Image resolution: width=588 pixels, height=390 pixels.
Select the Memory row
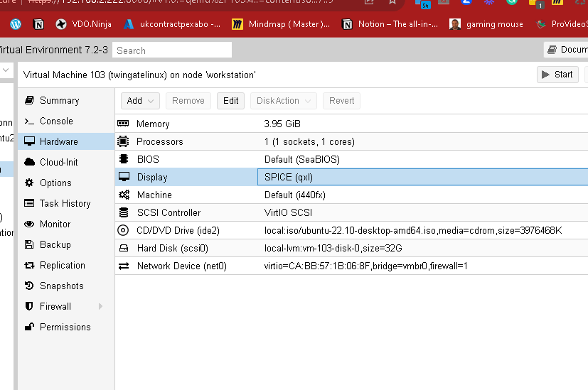pyautogui.click(x=351, y=124)
